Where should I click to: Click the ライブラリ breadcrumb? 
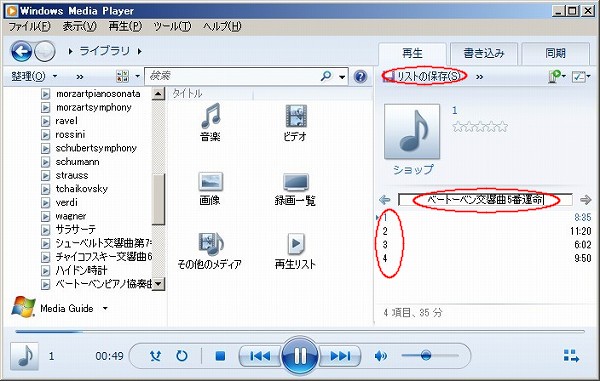(104, 51)
